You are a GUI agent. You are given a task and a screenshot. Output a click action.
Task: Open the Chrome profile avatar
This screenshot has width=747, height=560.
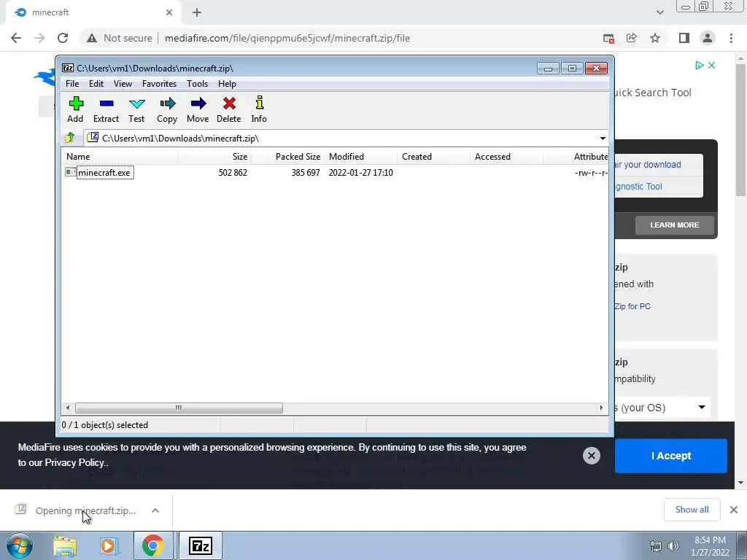pyautogui.click(x=708, y=38)
